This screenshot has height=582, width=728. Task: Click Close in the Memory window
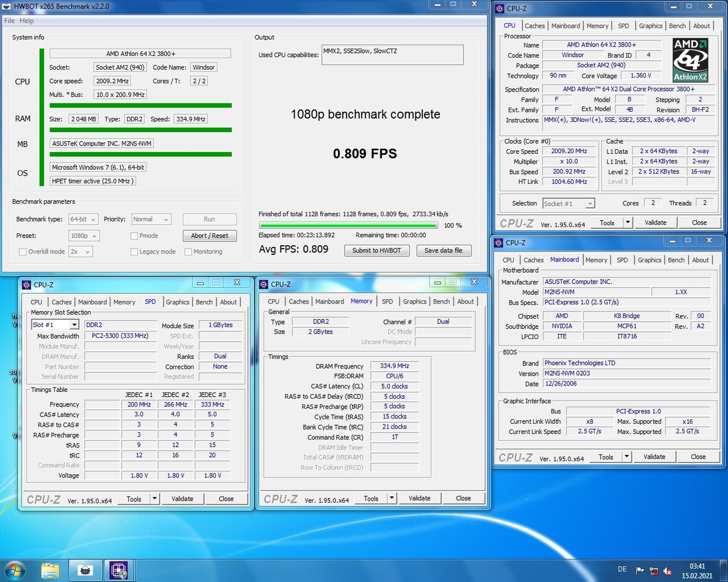click(463, 498)
